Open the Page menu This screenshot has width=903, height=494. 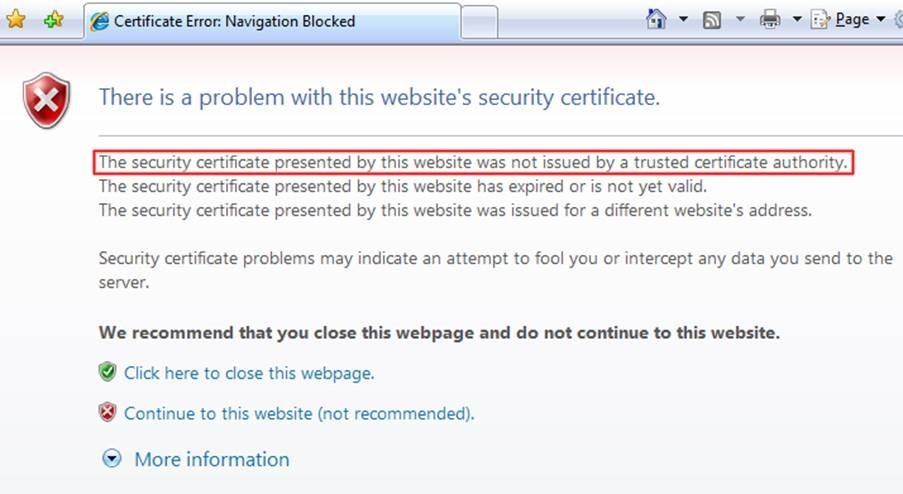tap(851, 20)
